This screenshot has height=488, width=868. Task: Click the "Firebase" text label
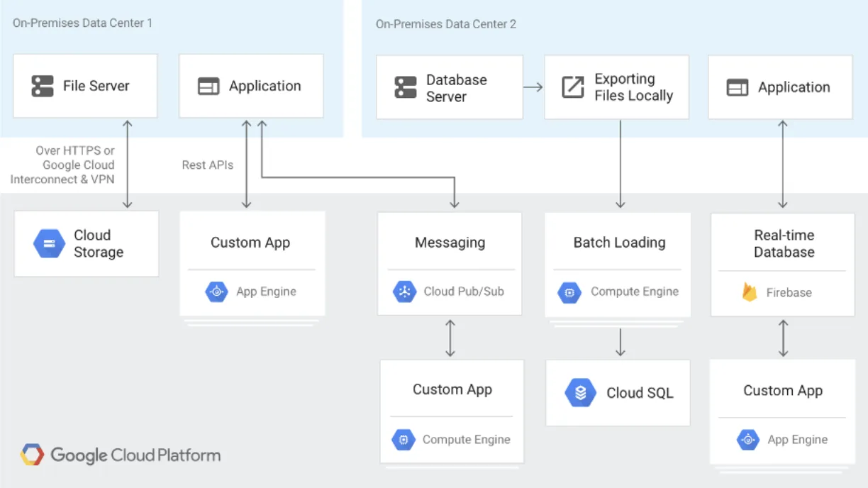[789, 293]
